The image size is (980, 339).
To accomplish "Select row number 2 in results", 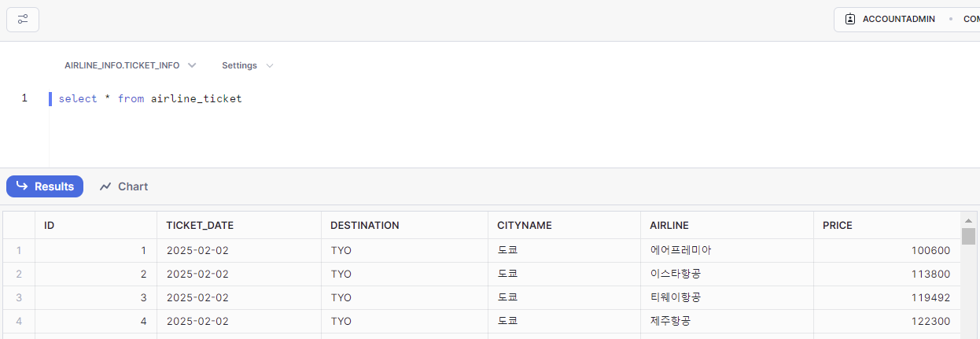I will pos(19,275).
